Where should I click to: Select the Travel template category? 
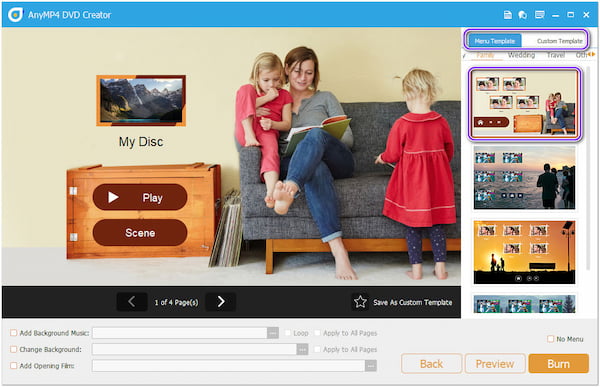click(x=556, y=55)
